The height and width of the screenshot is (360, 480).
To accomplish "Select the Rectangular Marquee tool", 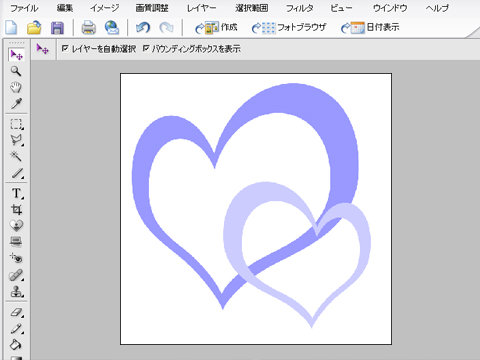I will [16, 124].
